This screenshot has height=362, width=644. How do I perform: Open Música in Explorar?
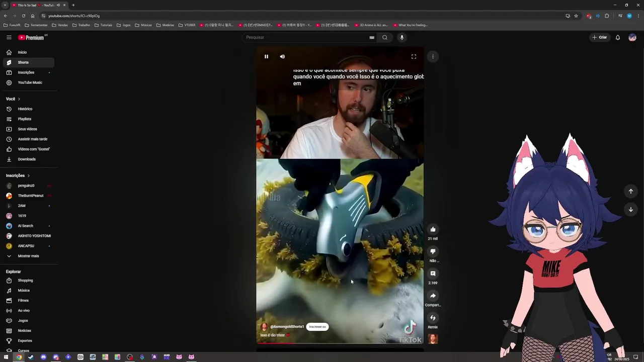click(x=28, y=291)
